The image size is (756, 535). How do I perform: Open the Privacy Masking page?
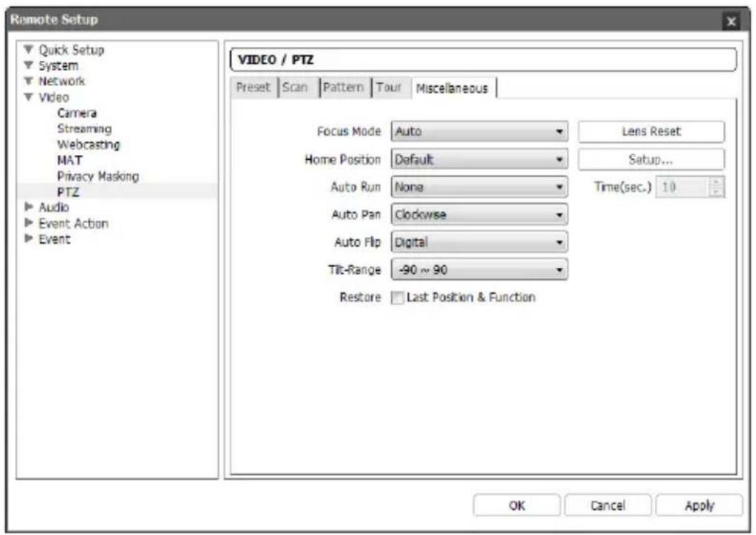coord(98,176)
